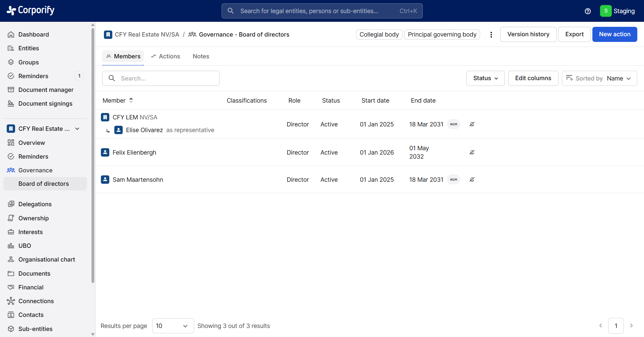Open the Sorted by Name dropdown
The height and width of the screenshot is (337, 644).
[599, 78]
